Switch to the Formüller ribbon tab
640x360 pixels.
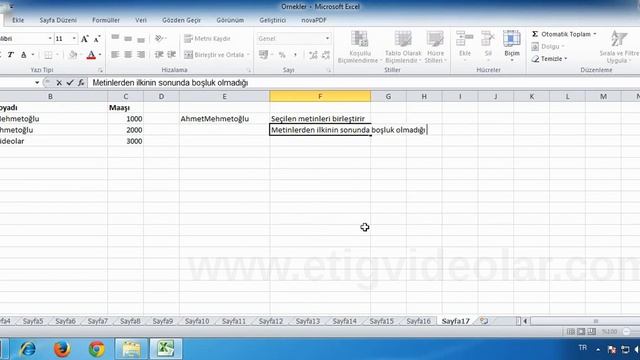coord(106,20)
